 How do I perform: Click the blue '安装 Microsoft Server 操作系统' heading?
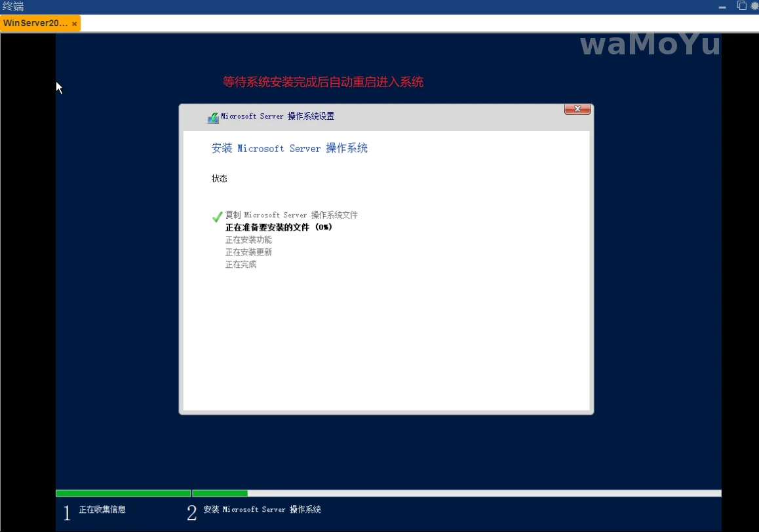[289, 149]
